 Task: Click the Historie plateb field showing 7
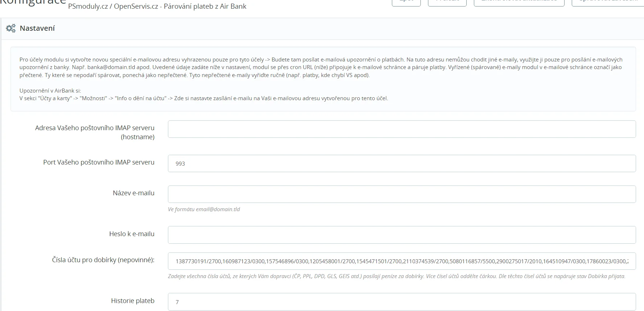click(401, 302)
